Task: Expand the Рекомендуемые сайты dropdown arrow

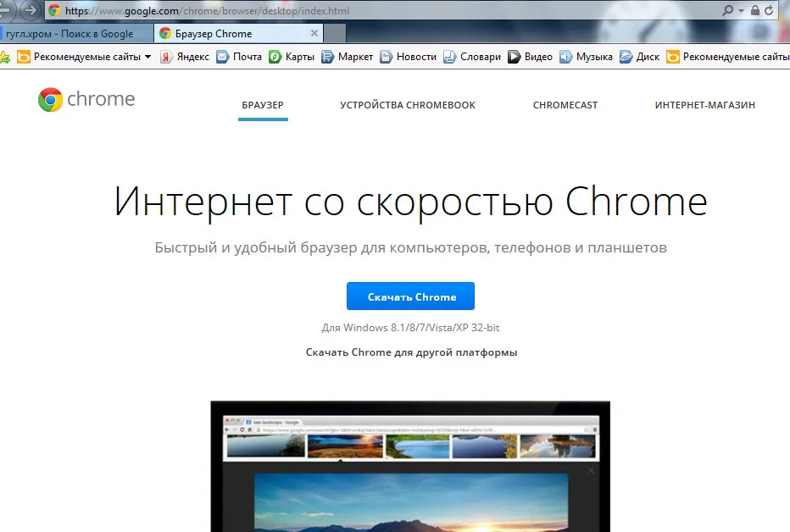Action: click(x=147, y=57)
